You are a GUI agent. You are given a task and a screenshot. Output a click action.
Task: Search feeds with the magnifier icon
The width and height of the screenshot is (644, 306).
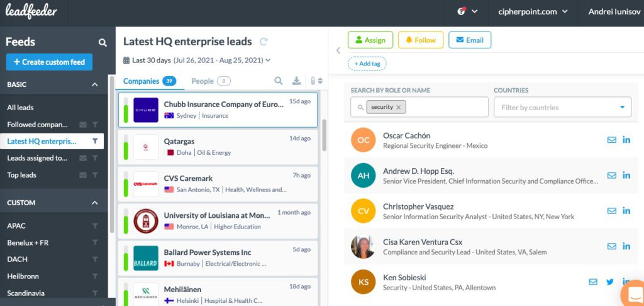coord(103,42)
